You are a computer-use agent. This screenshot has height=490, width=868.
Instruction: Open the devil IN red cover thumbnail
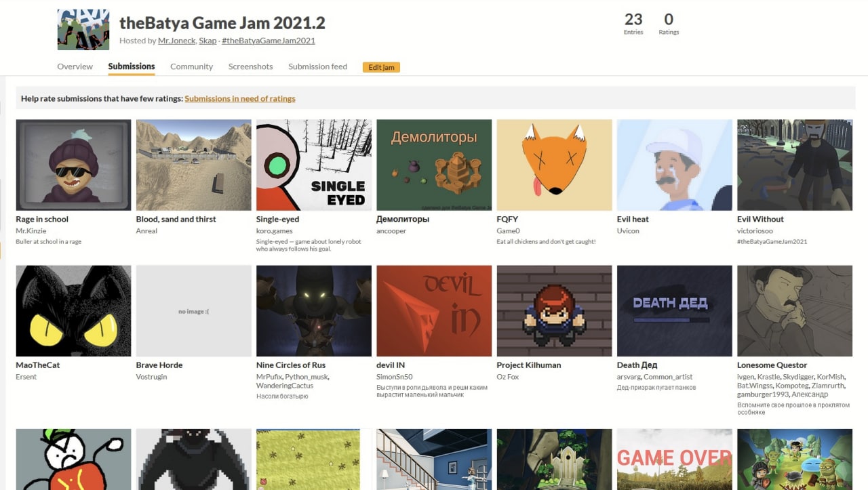434,311
